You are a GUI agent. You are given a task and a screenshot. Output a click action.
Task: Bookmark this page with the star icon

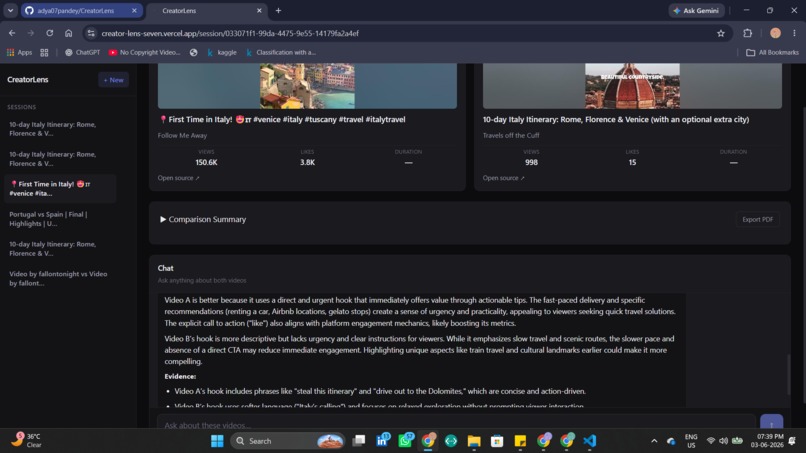pos(721,33)
